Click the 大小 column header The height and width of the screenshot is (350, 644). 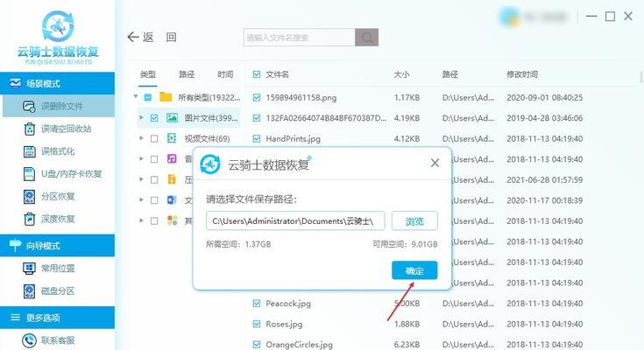coord(401,74)
